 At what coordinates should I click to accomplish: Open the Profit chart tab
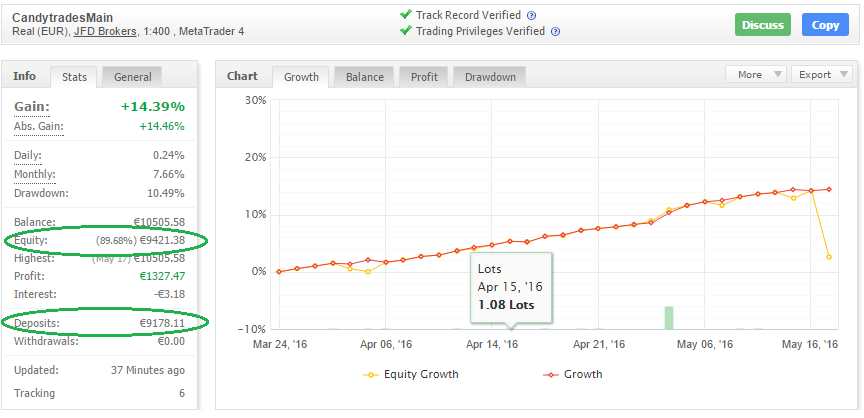424,77
